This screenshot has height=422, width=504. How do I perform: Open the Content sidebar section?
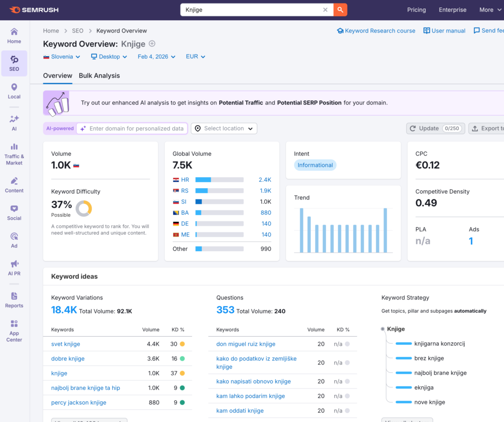click(x=14, y=185)
